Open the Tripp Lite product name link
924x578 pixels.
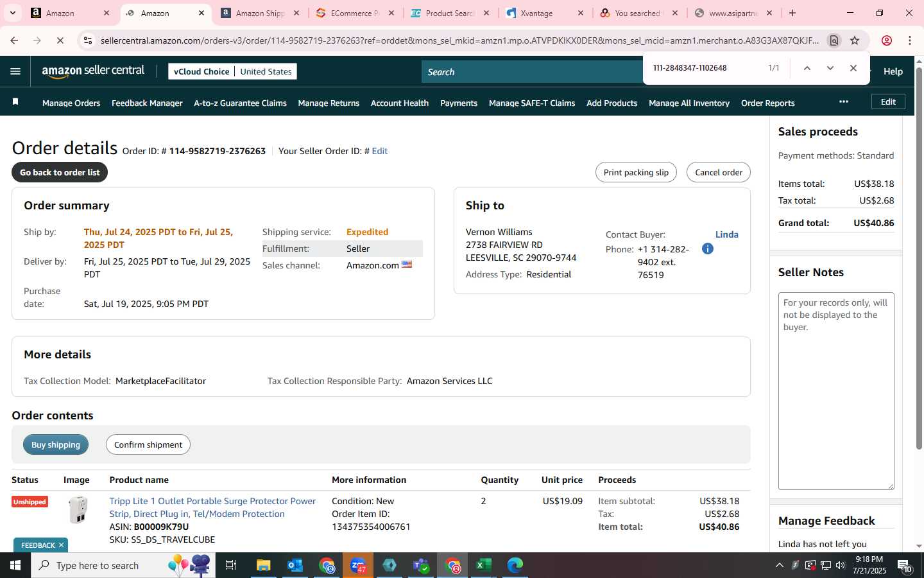click(212, 507)
